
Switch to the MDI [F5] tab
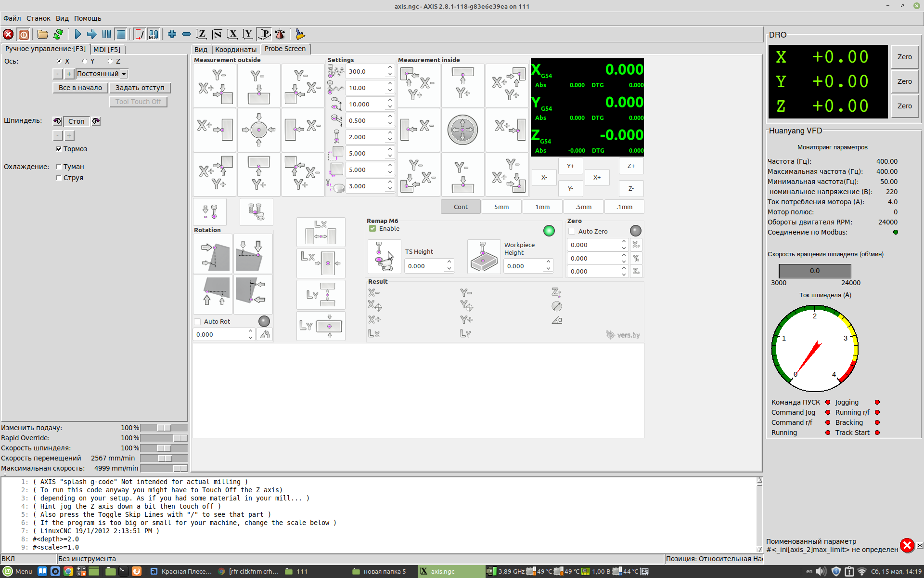coord(107,49)
